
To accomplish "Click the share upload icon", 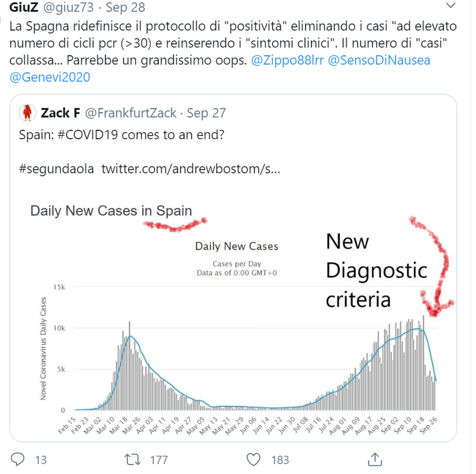I will click(x=375, y=459).
